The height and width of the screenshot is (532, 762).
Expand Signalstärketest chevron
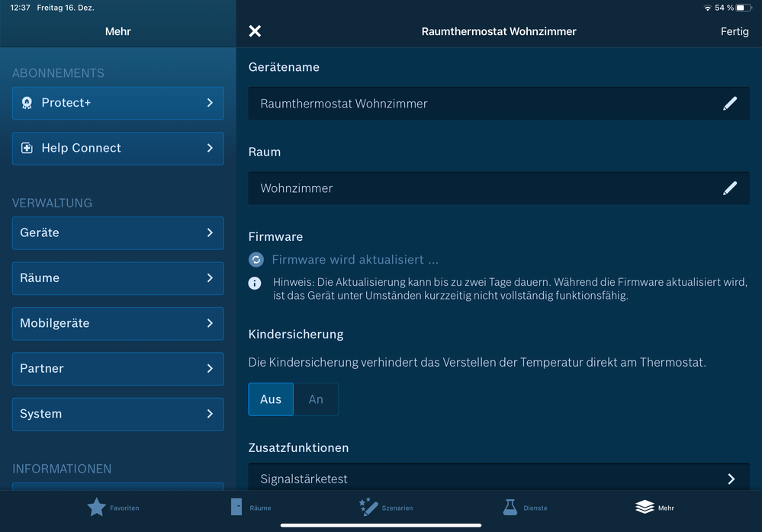pos(731,479)
